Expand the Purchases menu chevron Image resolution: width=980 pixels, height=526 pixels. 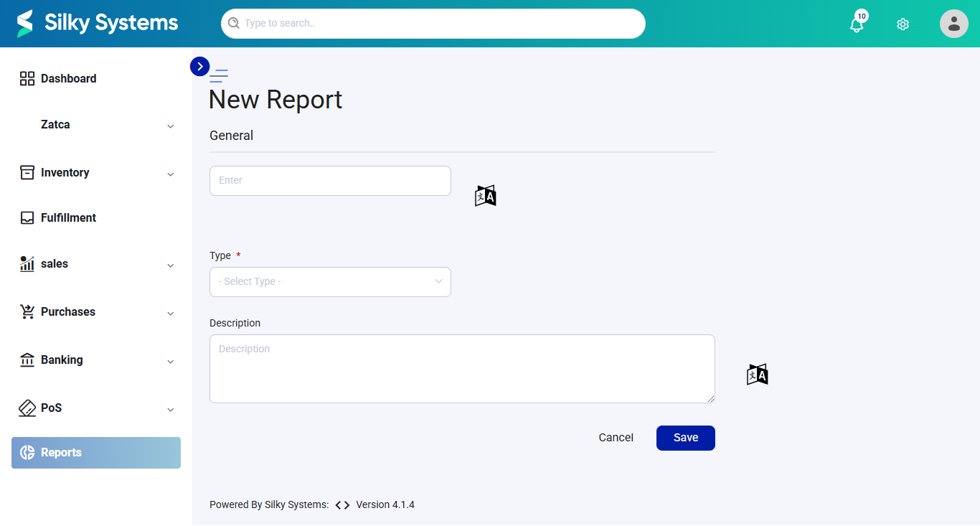(171, 314)
